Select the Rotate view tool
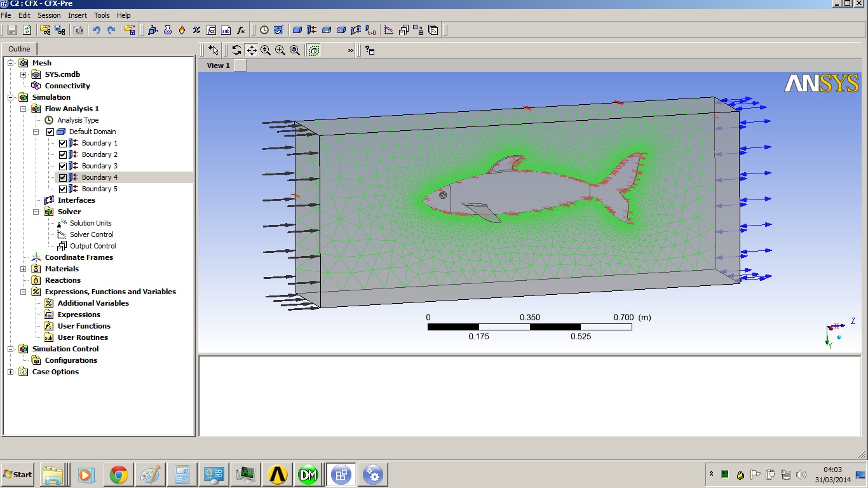The image size is (868, 488). 237,50
